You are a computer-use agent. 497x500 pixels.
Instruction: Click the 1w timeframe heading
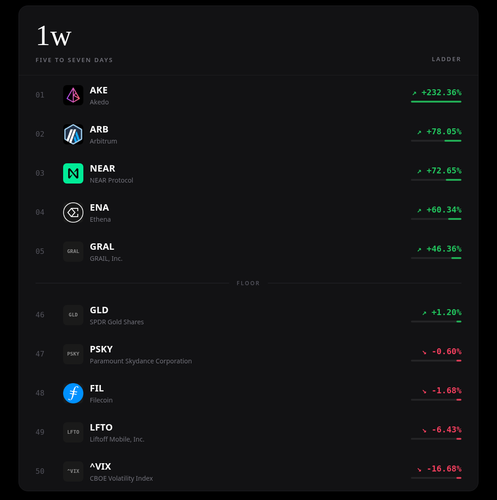click(54, 36)
